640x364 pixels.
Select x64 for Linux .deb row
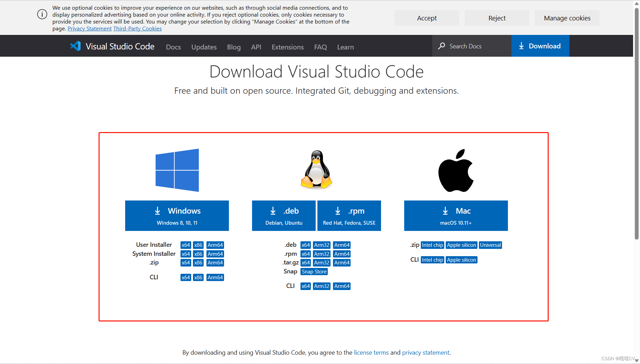pos(306,245)
